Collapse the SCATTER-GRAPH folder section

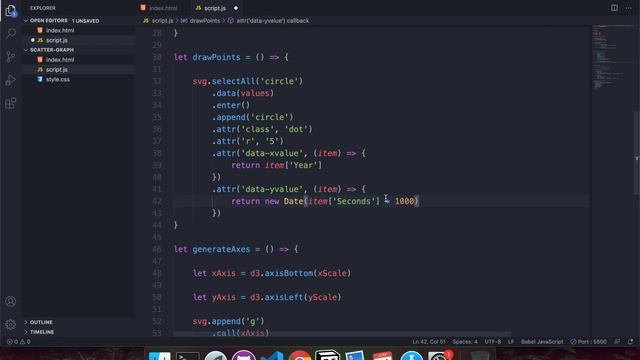point(51,50)
